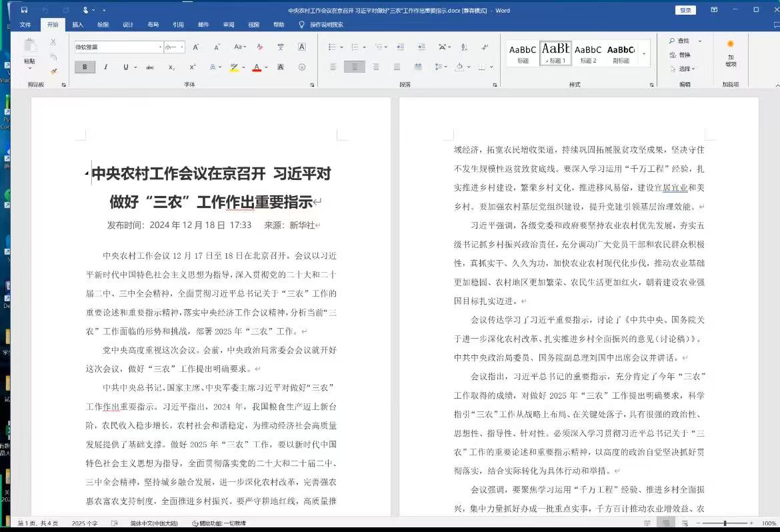Toggle Italic formatting

105,67
